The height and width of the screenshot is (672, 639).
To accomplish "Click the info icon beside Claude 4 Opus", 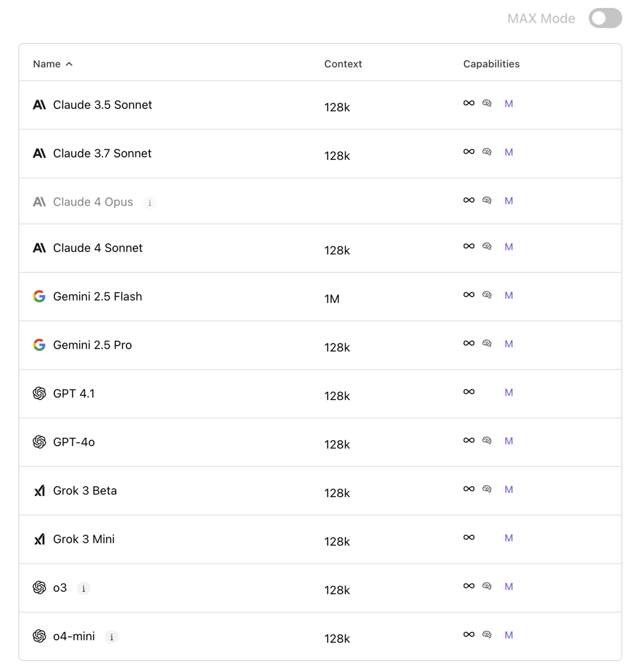I will [149, 203].
